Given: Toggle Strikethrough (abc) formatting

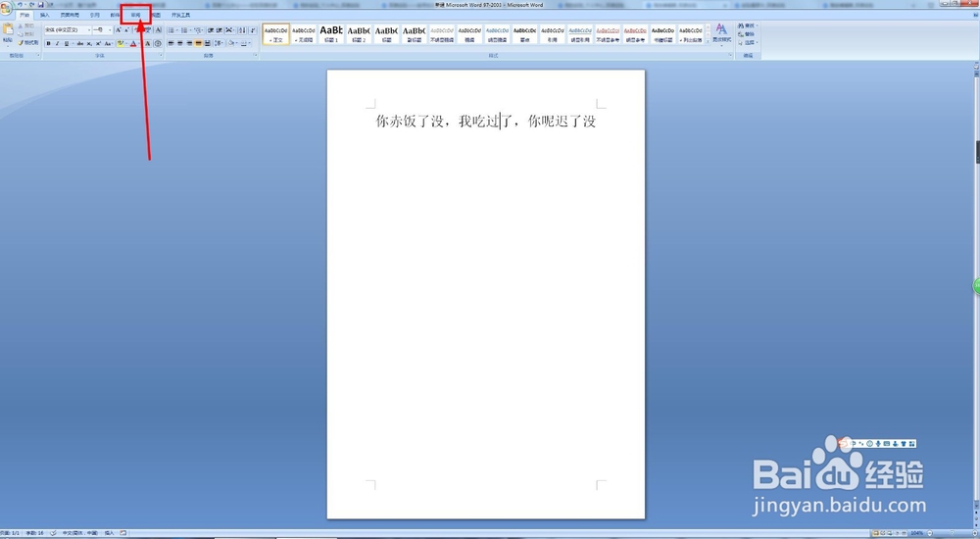Looking at the screenshot, I should point(80,44).
